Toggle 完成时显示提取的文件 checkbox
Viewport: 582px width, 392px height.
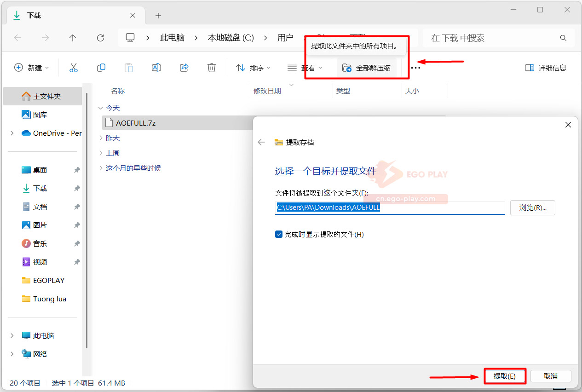point(279,234)
